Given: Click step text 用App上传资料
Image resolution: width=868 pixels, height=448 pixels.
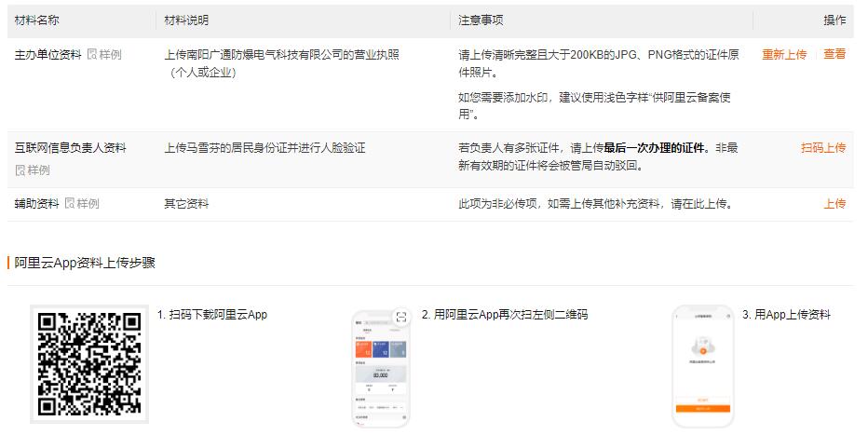Looking at the screenshot, I should click(x=786, y=315).
